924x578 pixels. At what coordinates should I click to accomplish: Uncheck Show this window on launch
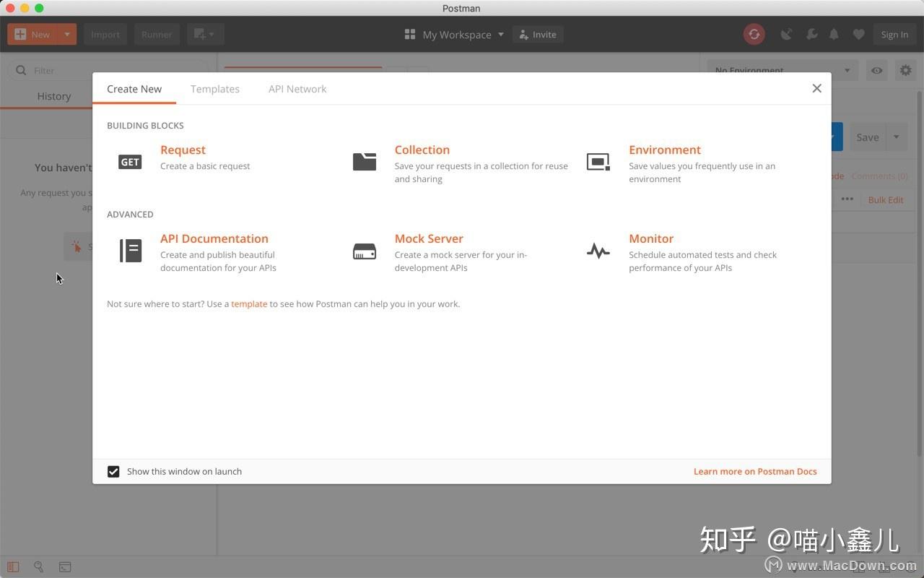[x=113, y=471]
